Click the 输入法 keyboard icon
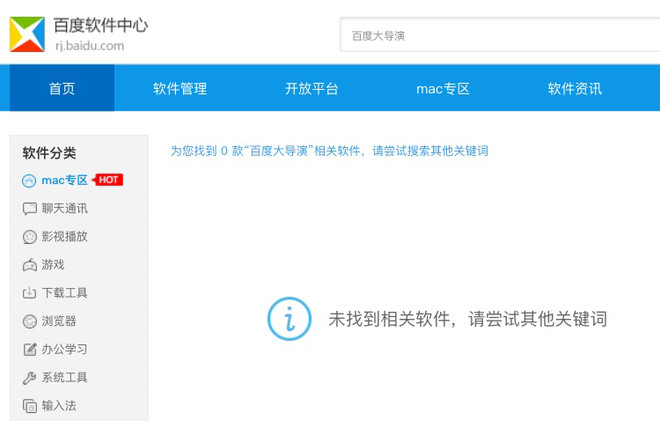This screenshot has width=660, height=421. [x=29, y=406]
